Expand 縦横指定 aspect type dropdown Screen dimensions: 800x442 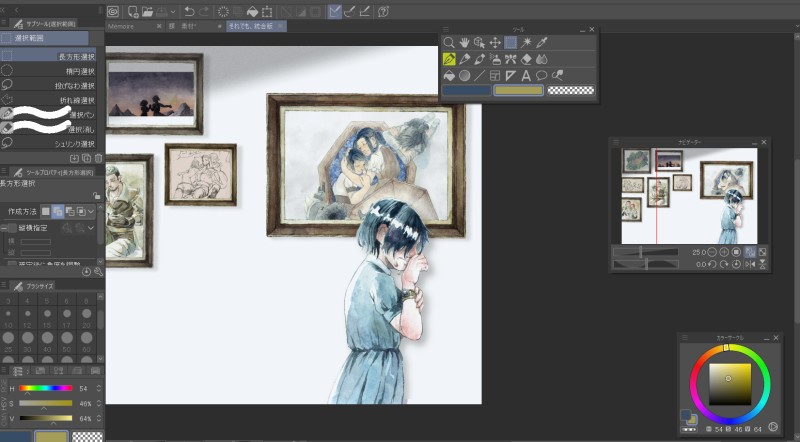click(91, 228)
